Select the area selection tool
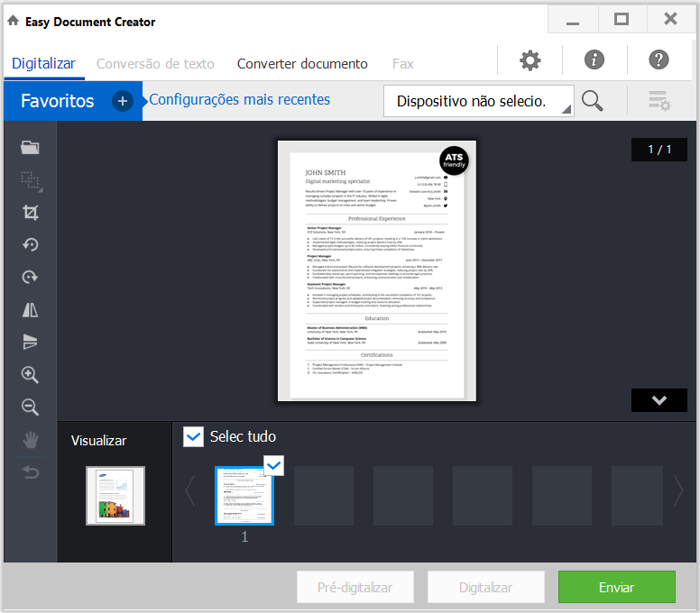 tap(32, 181)
